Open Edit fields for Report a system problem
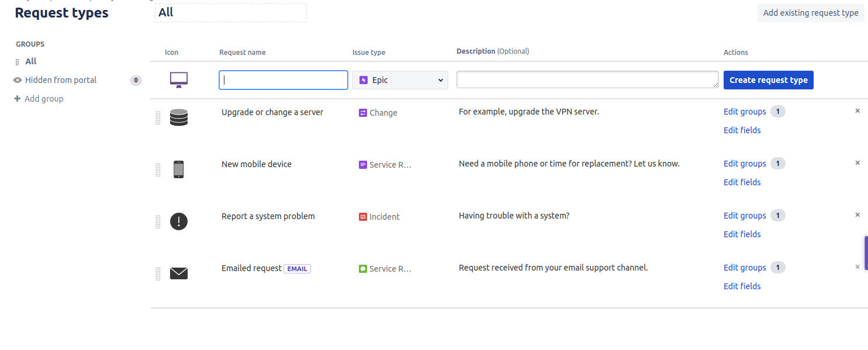The height and width of the screenshot is (350, 868). (x=742, y=234)
